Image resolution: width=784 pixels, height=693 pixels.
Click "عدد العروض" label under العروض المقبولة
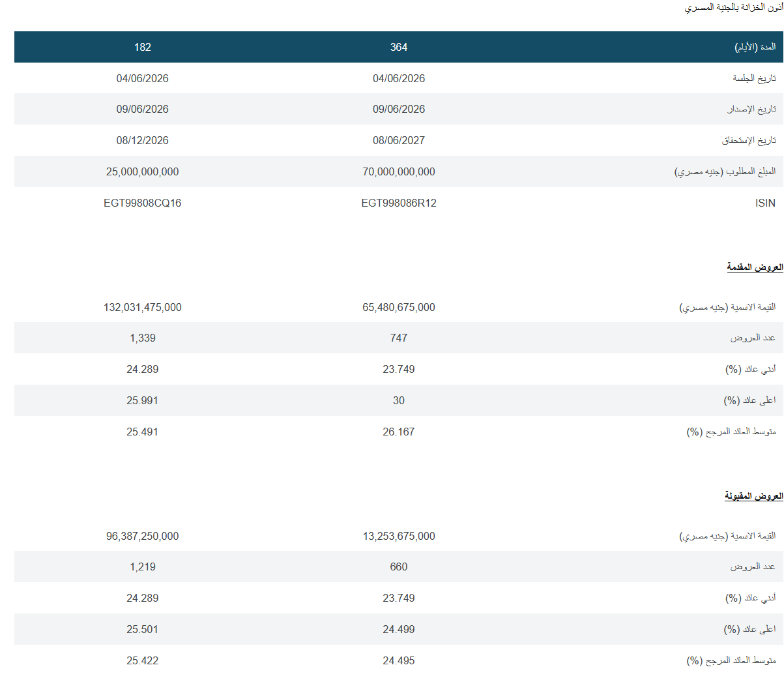(x=753, y=567)
